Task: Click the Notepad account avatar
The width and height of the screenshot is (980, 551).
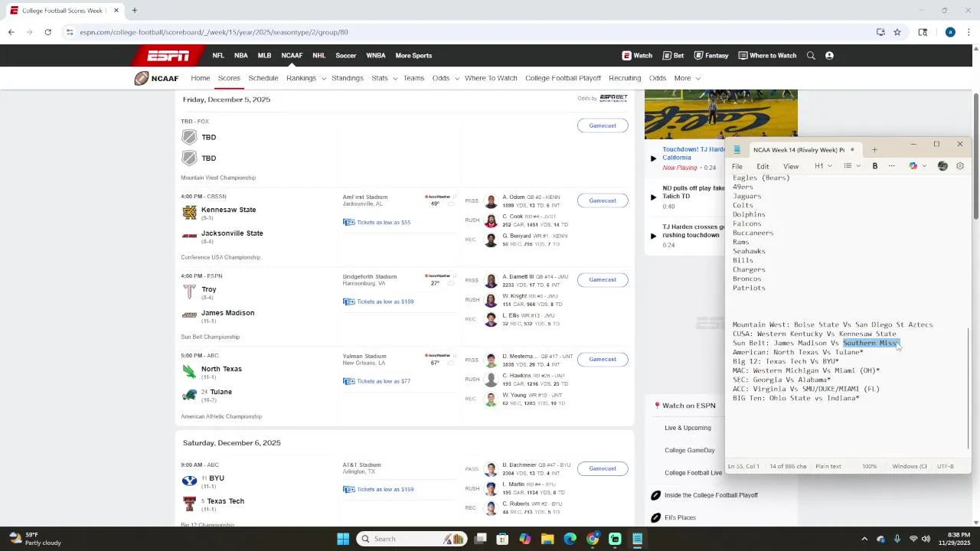Action: [942, 166]
